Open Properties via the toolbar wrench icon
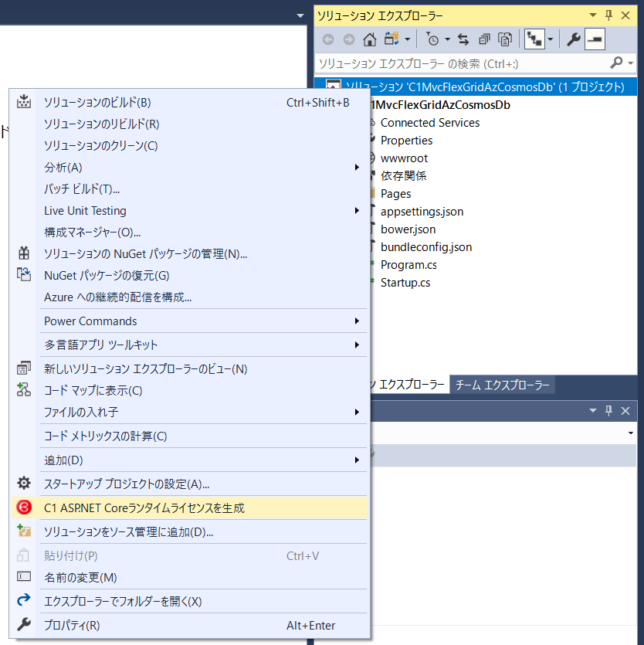Screen dimensions: 644x645 pos(573,39)
